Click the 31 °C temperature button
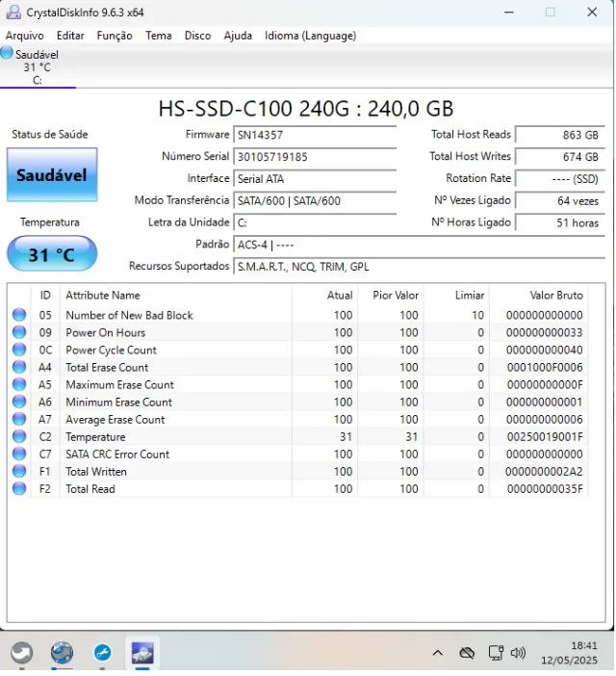 52,254
